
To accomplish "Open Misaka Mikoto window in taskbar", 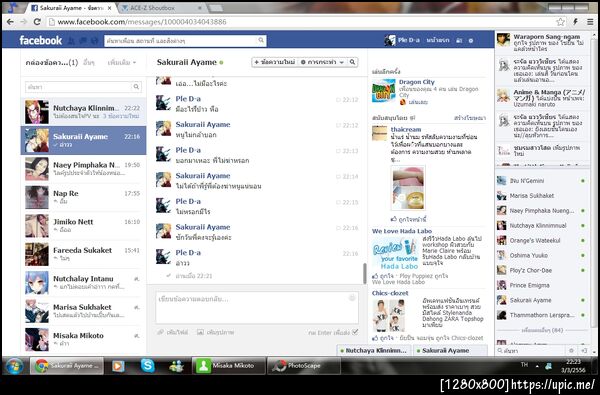I will (x=228, y=366).
